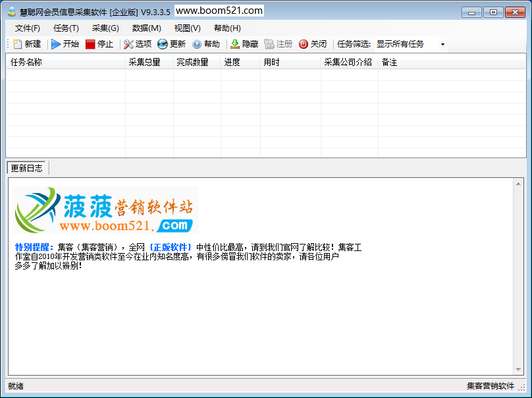Viewport: 532px width, 398px height.
Task: Sort by the 采集总量 column header
Action: (x=149, y=62)
